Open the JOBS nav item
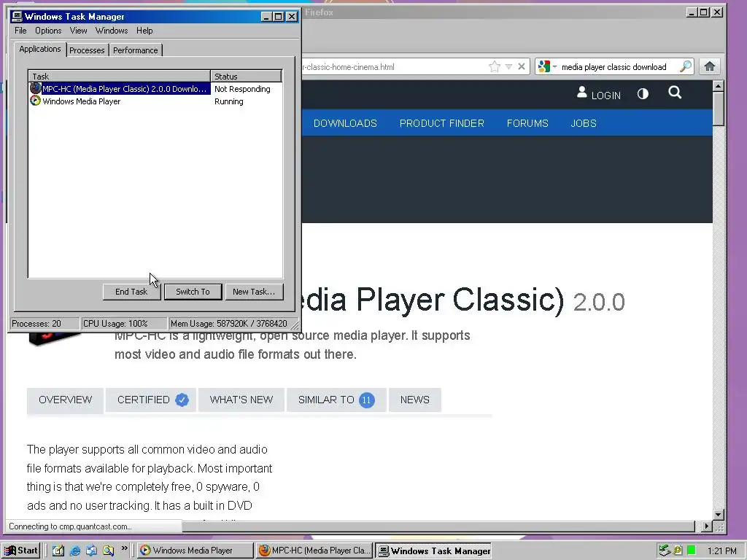The width and height of the screenshot is (747, 560). [x=584, y=123]
